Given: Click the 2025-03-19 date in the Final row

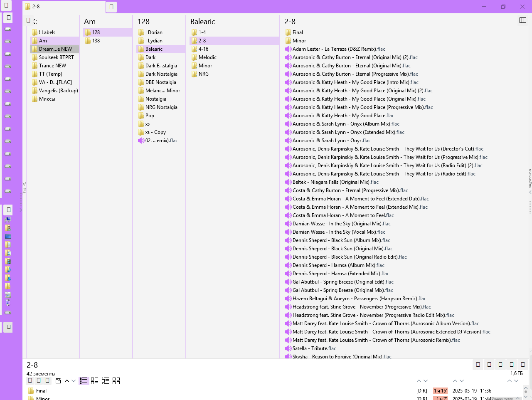Looking at the screenshot, I should click(465, 391).
